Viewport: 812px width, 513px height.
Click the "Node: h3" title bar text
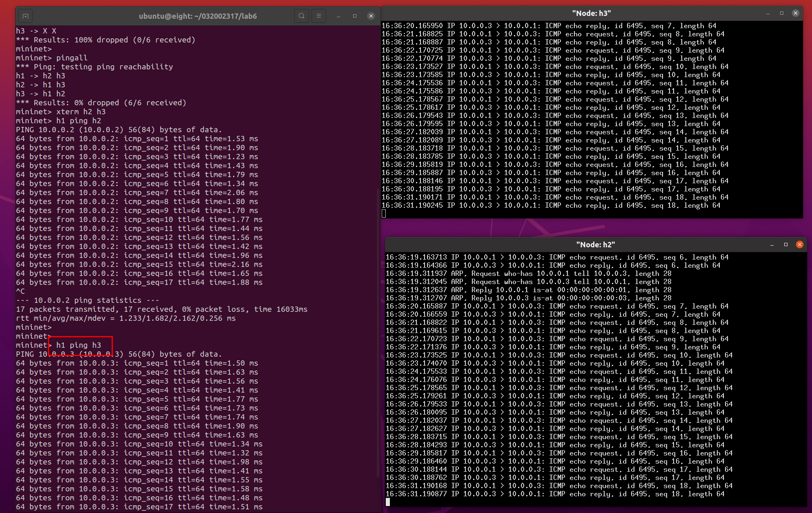coord(591,13)
